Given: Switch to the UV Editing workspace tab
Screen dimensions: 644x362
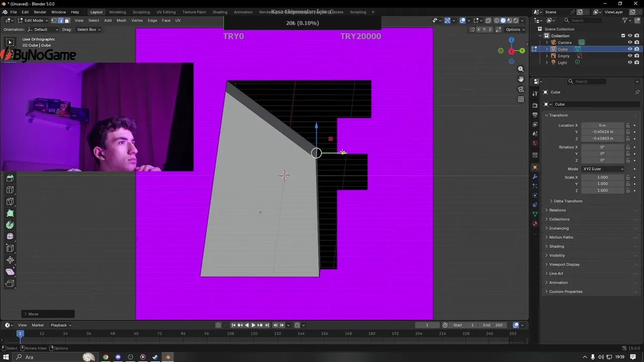Looking at the screenshot, I should (166, 12).
